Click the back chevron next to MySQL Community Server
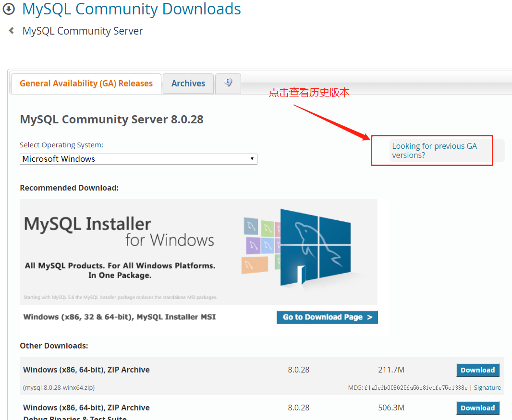Viewport: 512px width, 420px height. pos(11,30)
